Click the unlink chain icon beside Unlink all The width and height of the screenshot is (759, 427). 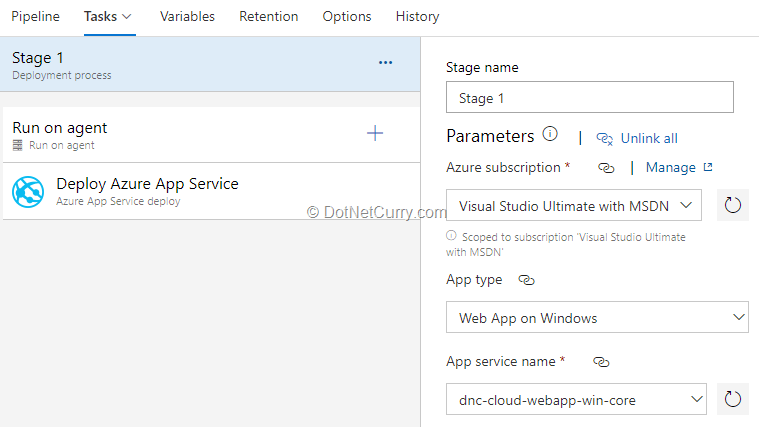(605, 139)
